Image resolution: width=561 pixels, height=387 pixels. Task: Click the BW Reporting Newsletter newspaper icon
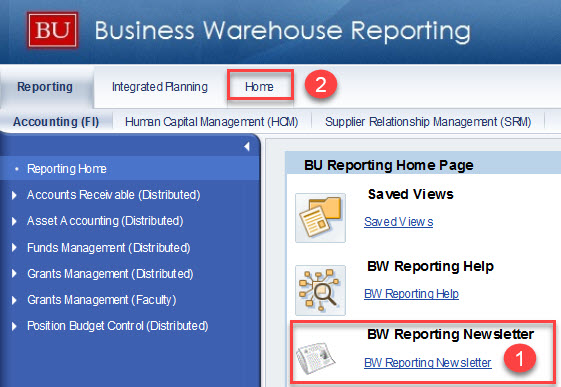point(316,358)
